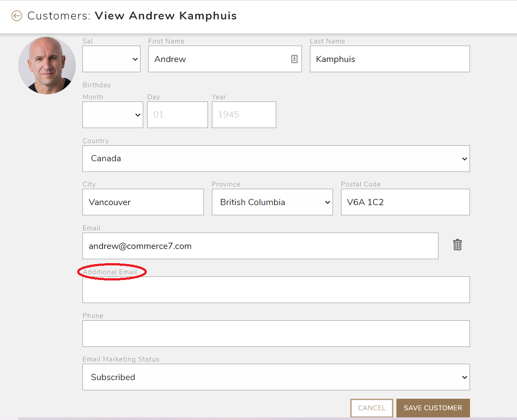Click Andrew Kamphuis's profile photo
Image resolution: width=517 pixels, height=420 pixels.
pyautogui.click(x=47, y=65)
